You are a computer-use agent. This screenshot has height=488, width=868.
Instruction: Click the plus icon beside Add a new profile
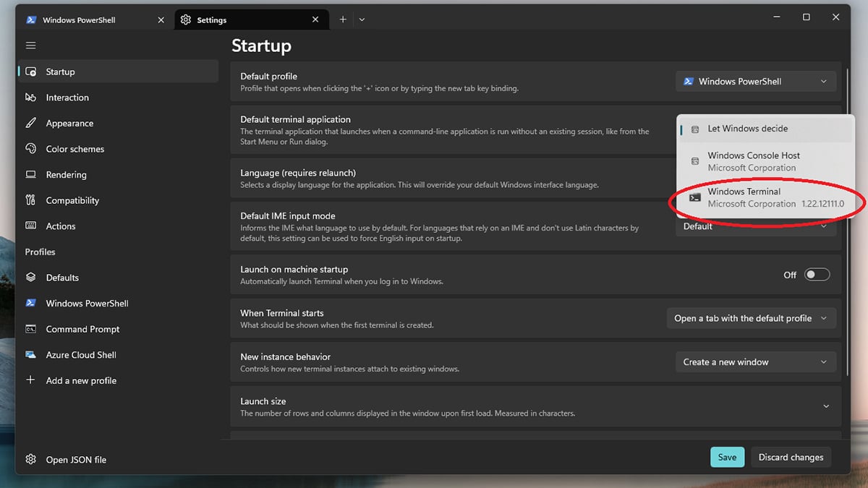30,380
